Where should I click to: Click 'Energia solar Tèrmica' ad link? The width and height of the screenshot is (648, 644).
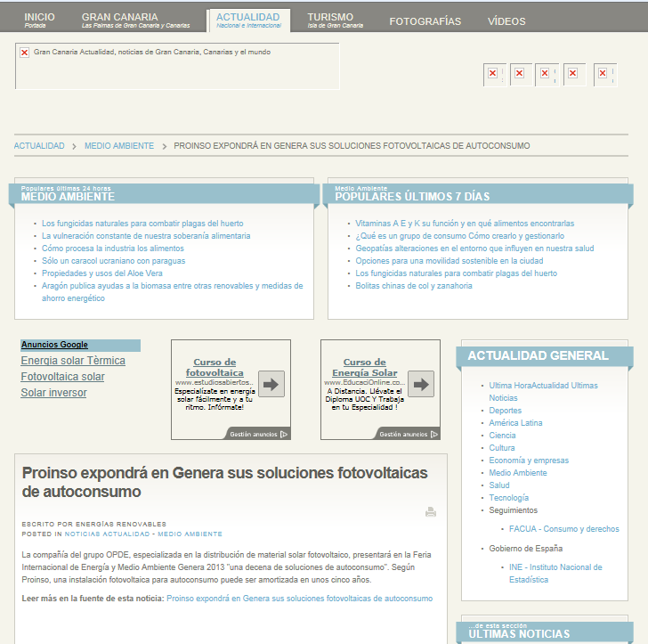coord(73,361)
